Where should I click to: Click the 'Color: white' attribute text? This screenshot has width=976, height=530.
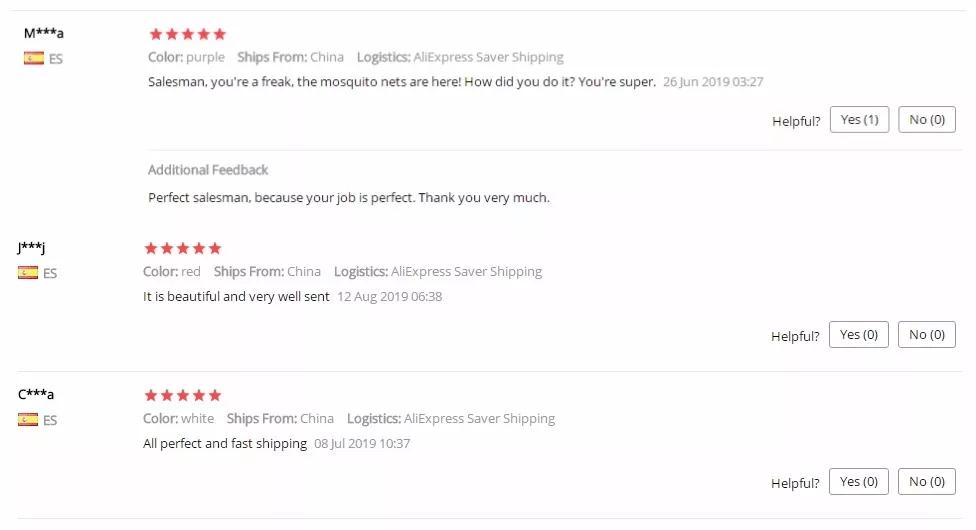coord(179,418)
